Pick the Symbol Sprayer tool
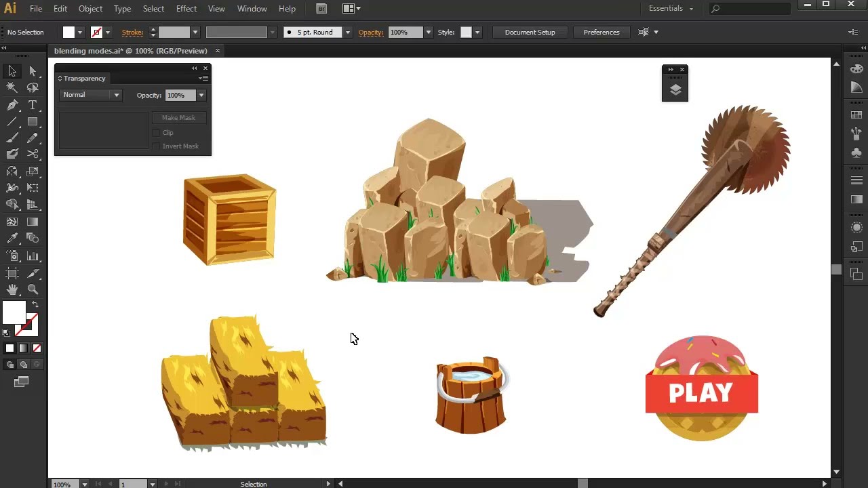Image resolution: width=868 pixels, height=488 pixels. click(12, 256)
